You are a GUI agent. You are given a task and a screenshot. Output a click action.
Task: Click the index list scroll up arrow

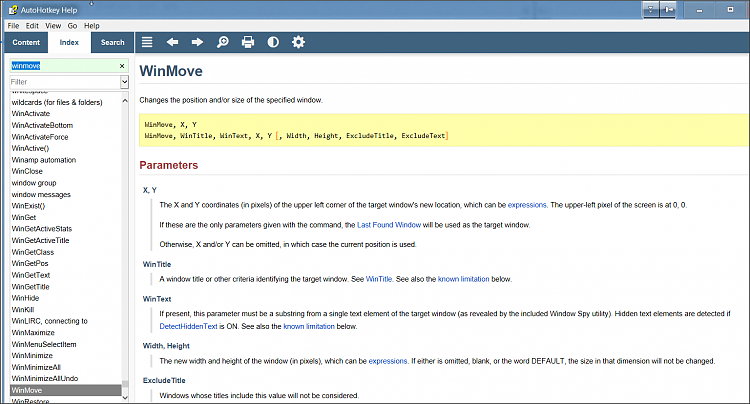tap(125, 101)
